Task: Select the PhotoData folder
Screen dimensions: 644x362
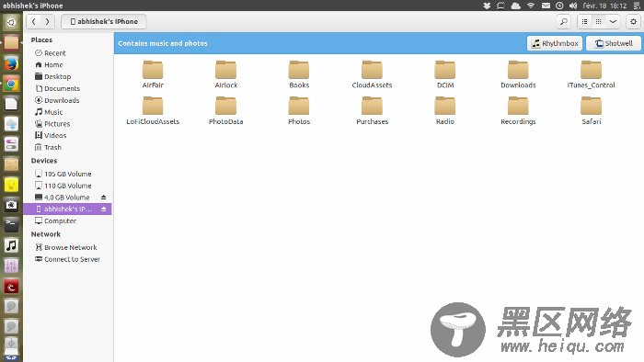Action: 226,110
